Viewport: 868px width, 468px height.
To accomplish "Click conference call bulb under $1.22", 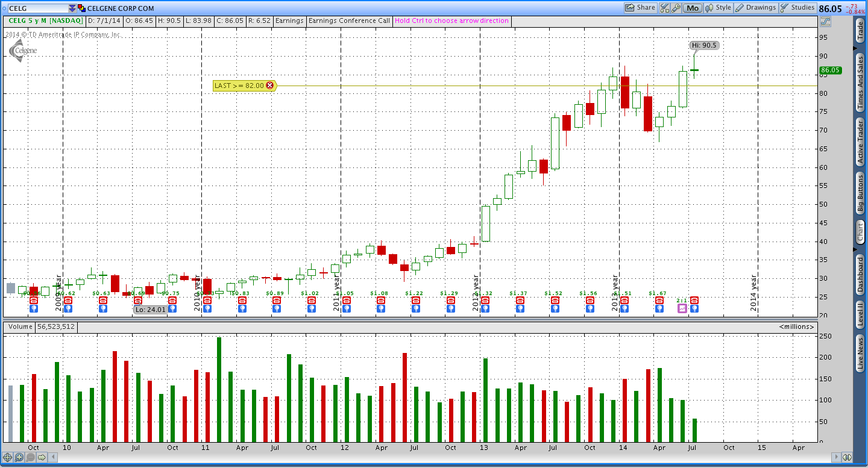I will point(416,308).
